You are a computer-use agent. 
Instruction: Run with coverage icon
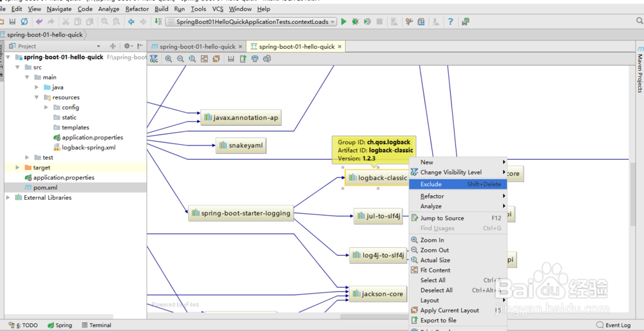(368, 22)
